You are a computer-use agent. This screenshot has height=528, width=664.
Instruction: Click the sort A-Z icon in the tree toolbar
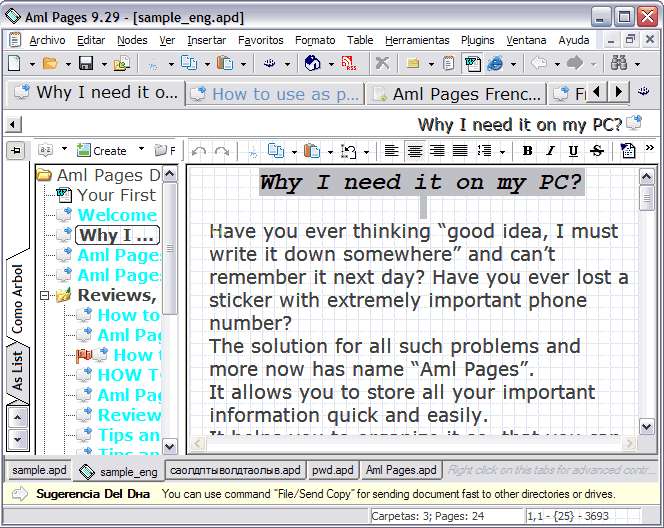(45, 150)
